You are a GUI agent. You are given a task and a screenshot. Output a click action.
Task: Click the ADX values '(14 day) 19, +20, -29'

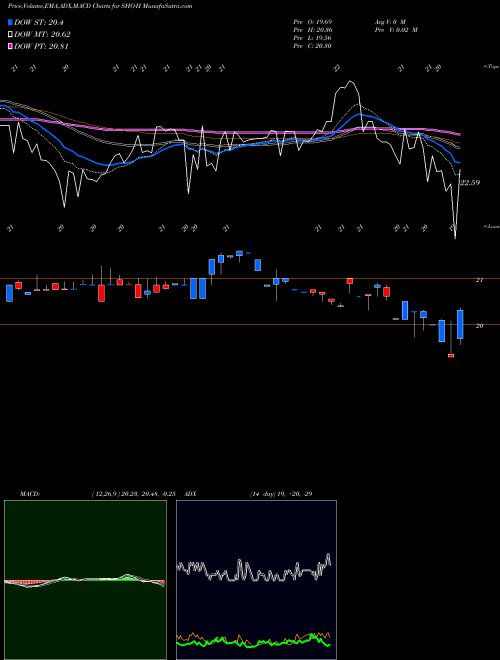pyautogui.click(x=281, y=494)
